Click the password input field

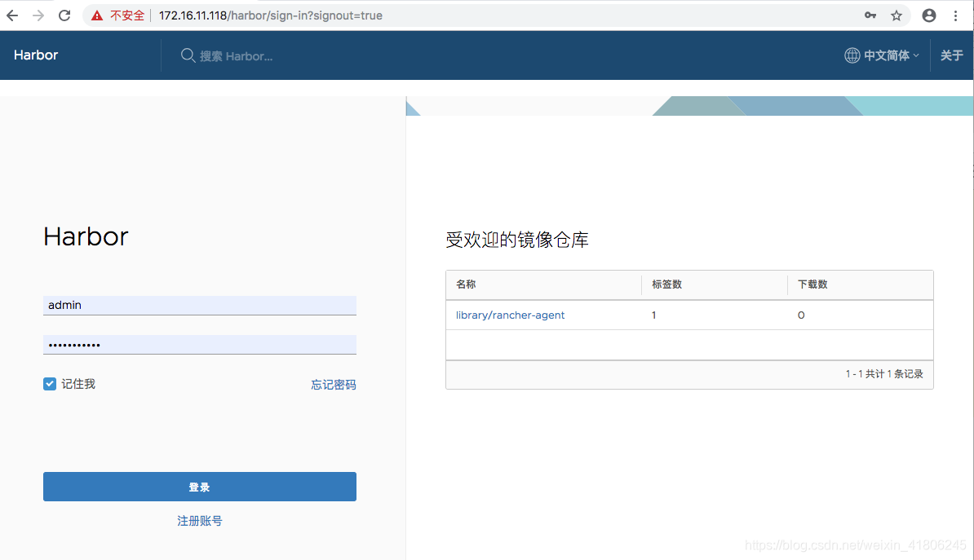coord(199,344)
